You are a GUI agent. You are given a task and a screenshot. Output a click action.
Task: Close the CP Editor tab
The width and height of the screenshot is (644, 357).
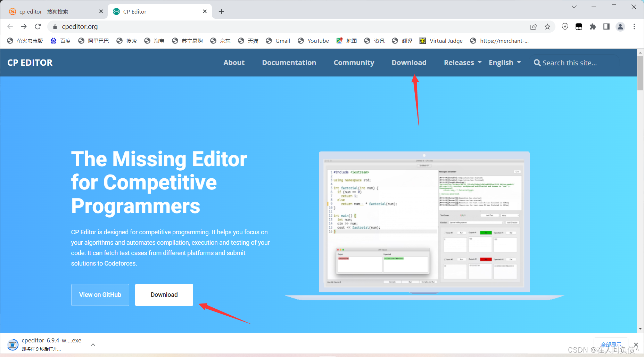[x=205, y=11]
